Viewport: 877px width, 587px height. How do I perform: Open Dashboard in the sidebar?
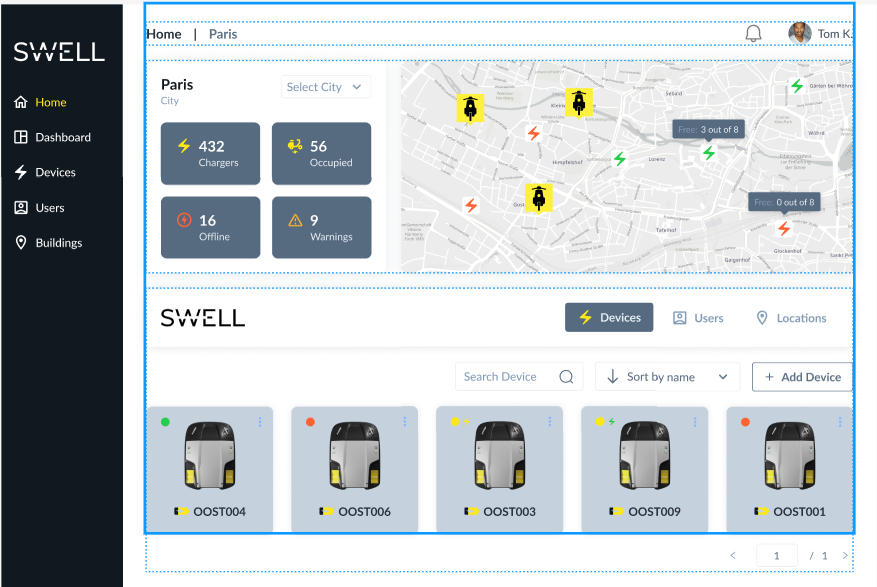coord(52,137)
